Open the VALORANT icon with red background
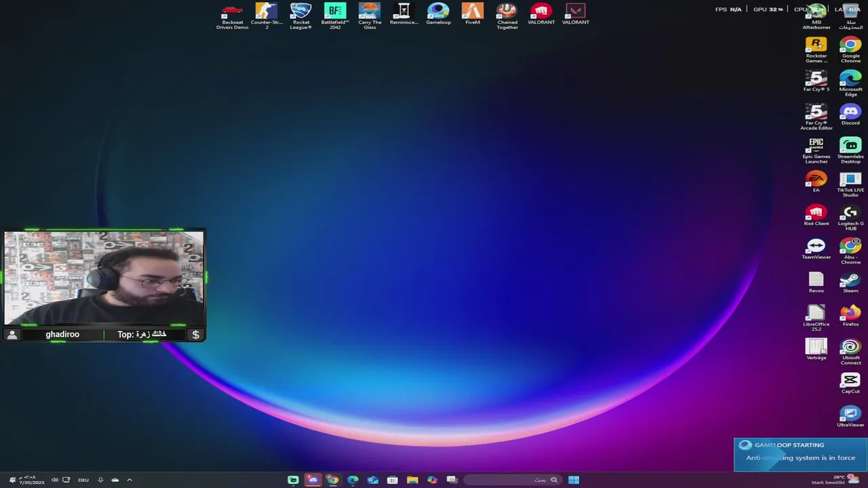 (541, 14)
